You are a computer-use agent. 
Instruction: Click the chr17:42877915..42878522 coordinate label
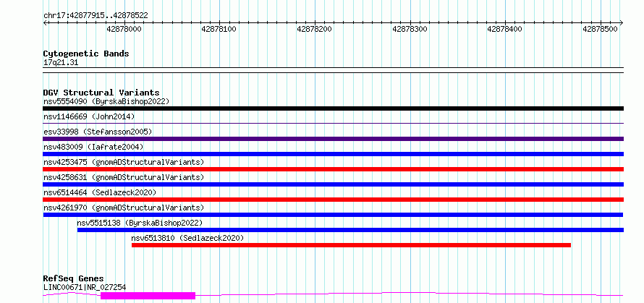[96, 16]
